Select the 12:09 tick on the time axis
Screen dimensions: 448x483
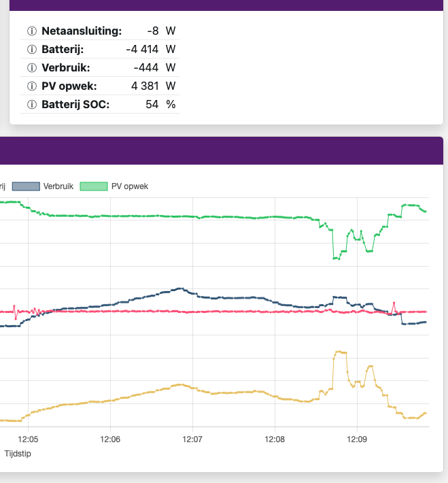tap(357, 439)
